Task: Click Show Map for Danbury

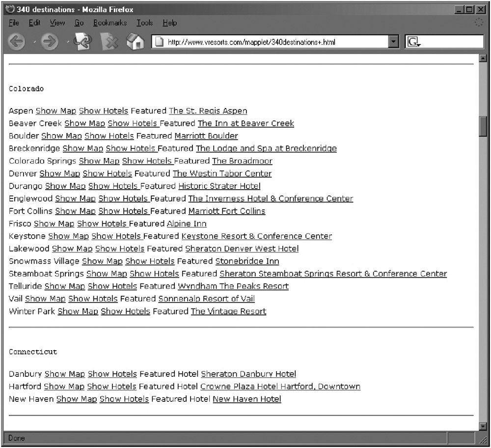Action: pos(65,374)
